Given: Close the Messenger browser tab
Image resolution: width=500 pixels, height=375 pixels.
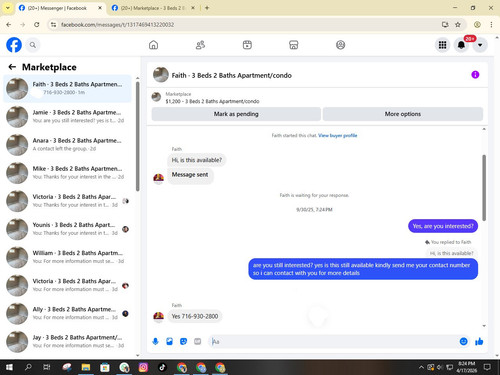Looking at the screenshot, I should click(x=100, y=8).
